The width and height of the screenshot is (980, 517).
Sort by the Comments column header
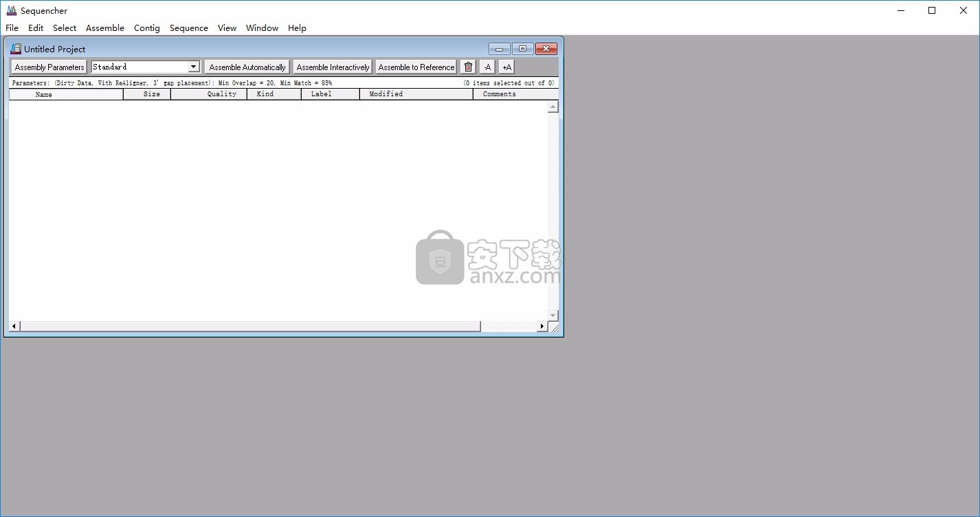pyautogui.click(x=515, y=94)
